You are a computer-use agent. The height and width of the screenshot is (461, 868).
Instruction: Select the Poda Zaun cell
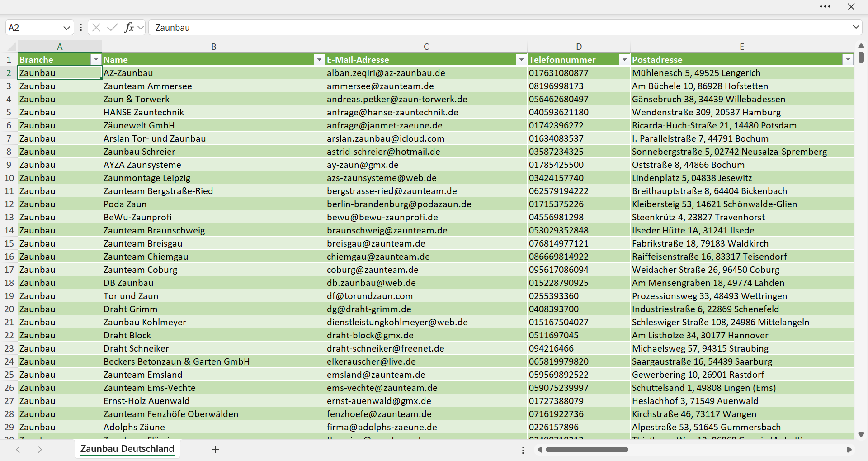coord(213,204)
